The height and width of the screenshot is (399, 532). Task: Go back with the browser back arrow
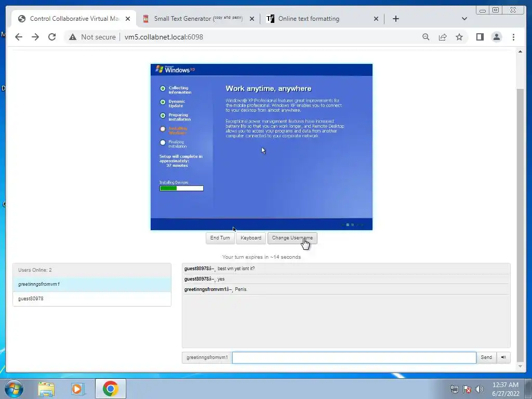19,37
